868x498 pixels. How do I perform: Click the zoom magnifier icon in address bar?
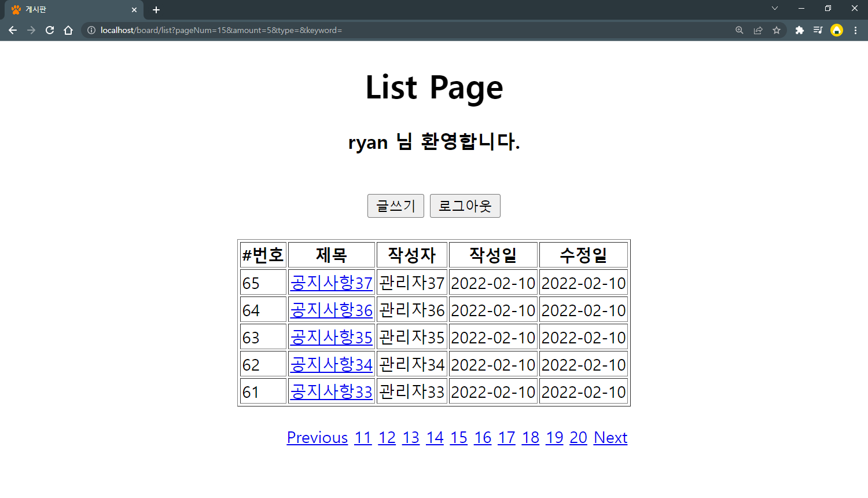739,30
